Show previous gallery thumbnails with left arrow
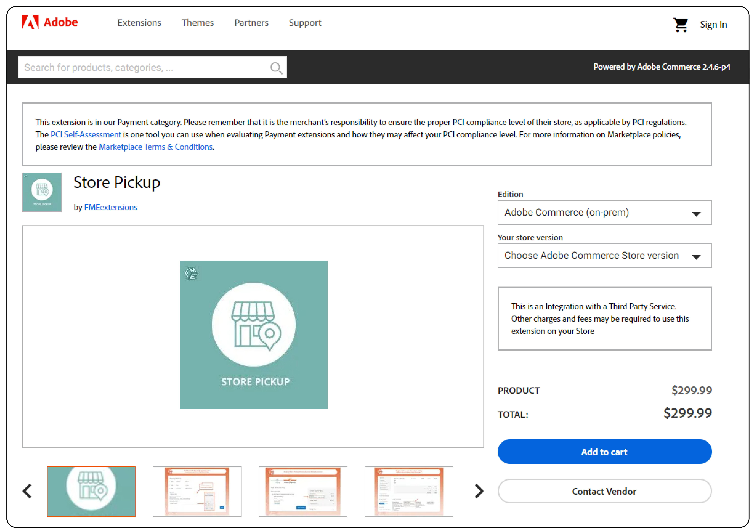This screenshot has width=756, height=532. 27,491
